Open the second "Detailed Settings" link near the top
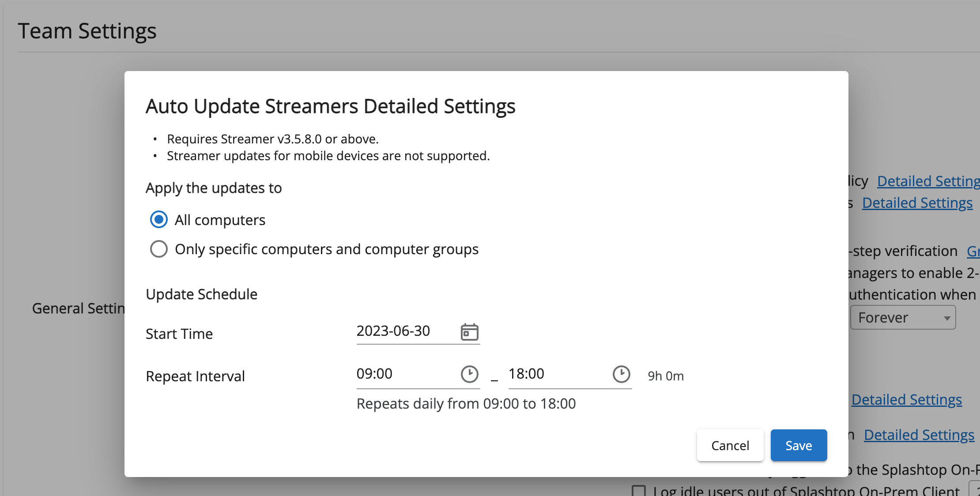Screen dimensions: 980x496 (918, 203)
